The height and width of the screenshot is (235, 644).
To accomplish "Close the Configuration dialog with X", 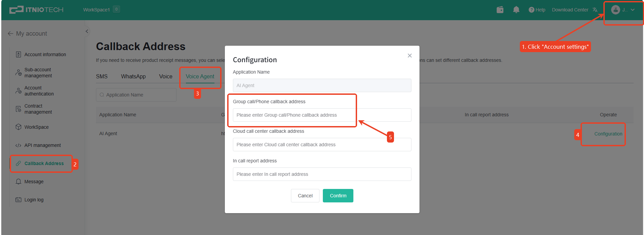I will (x=409, y=56).
